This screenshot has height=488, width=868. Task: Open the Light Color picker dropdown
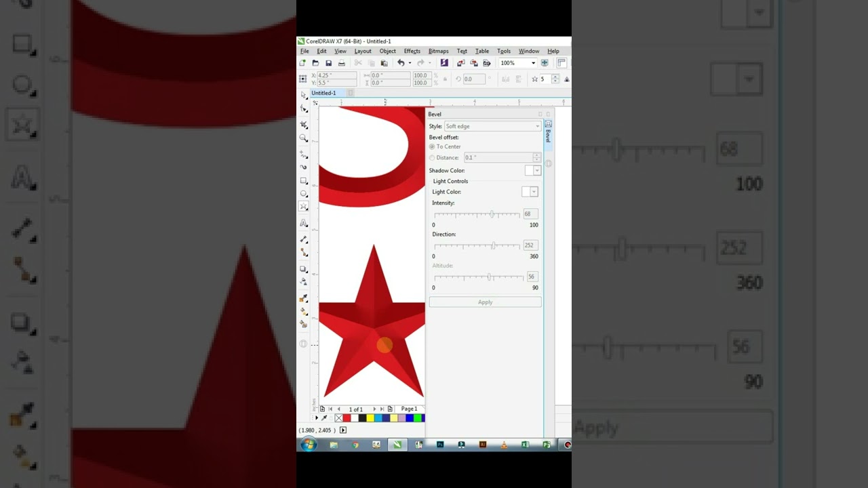pos(534,192)
